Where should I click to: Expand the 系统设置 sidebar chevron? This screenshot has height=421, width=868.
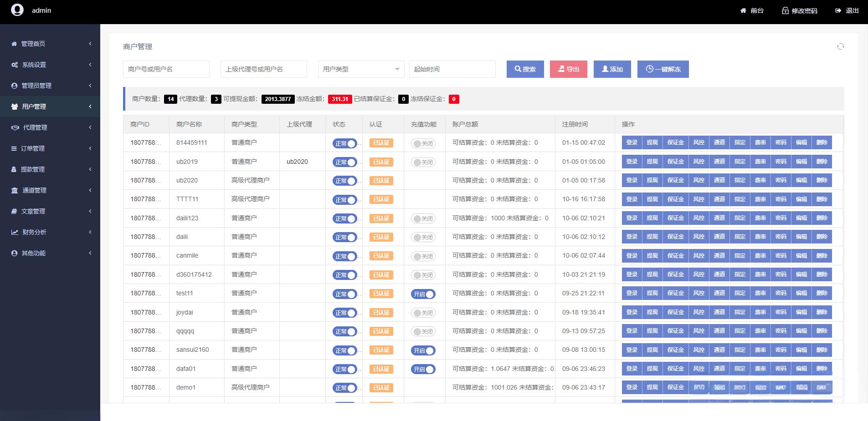[x=90, y=65]
